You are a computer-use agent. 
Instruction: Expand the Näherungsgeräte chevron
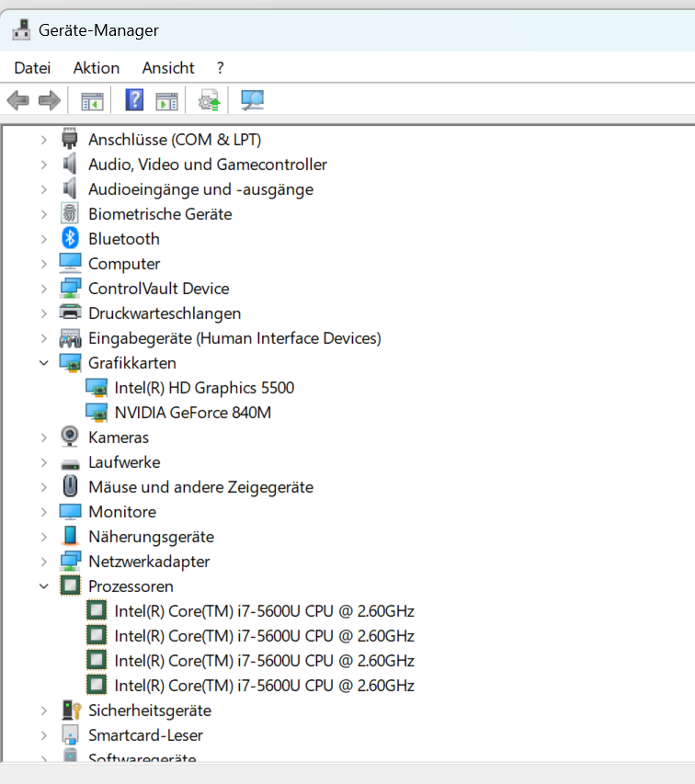click(x=44, y=537)
